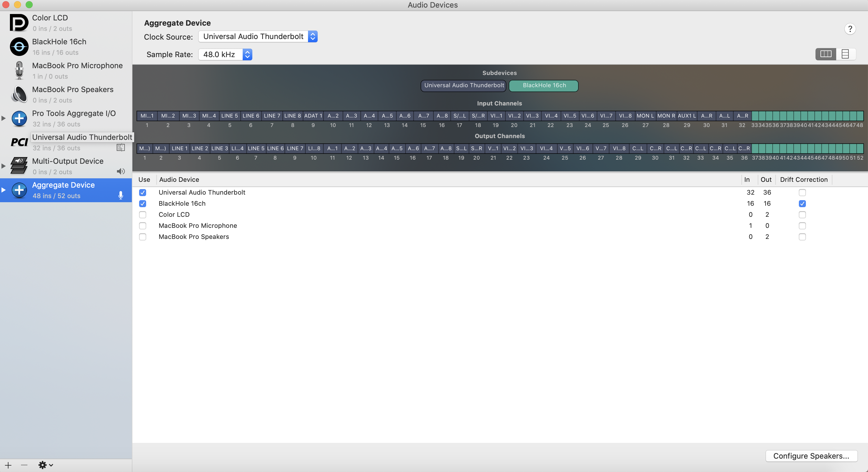Select Universal Audio Thunderbolt subdevice pill
Viewport: 868px width, 472px height.
(463, 85)
